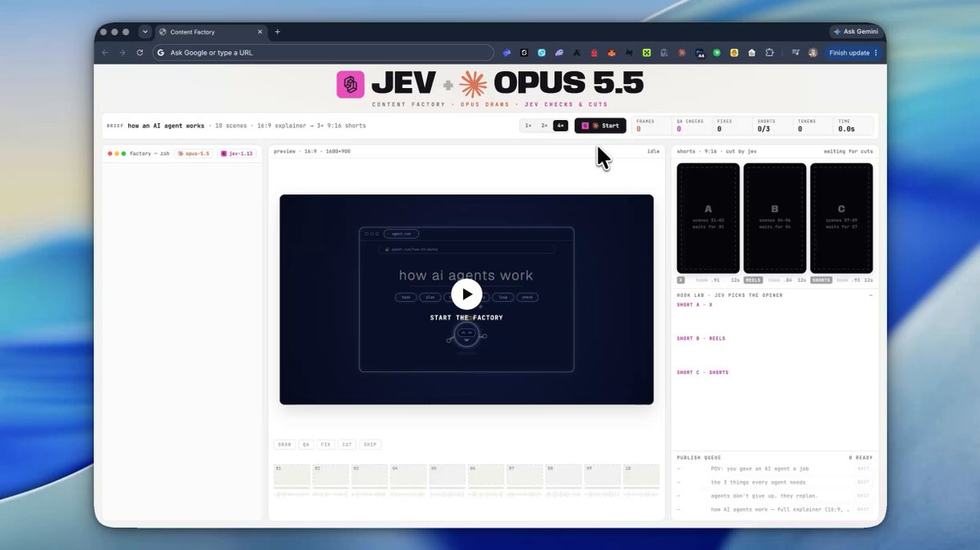Click the Ask Gemini button
This screenshot has height=550, width=980.
856,32
